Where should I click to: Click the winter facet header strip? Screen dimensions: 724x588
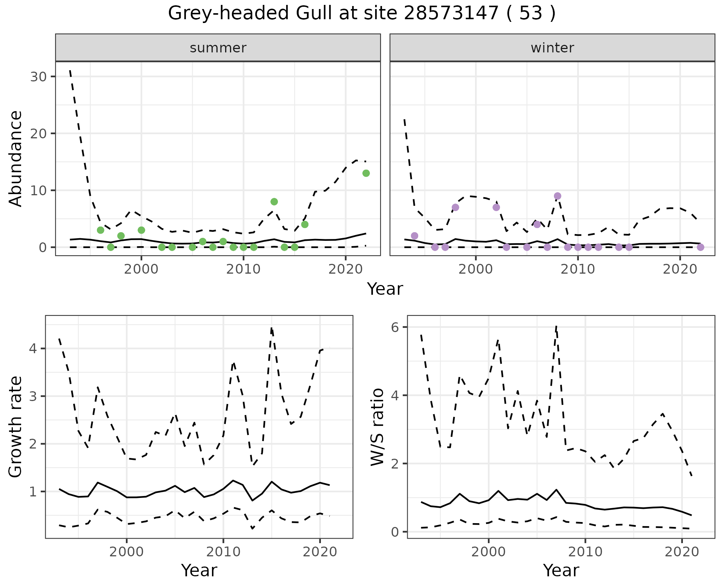click(x=552, y=48)
